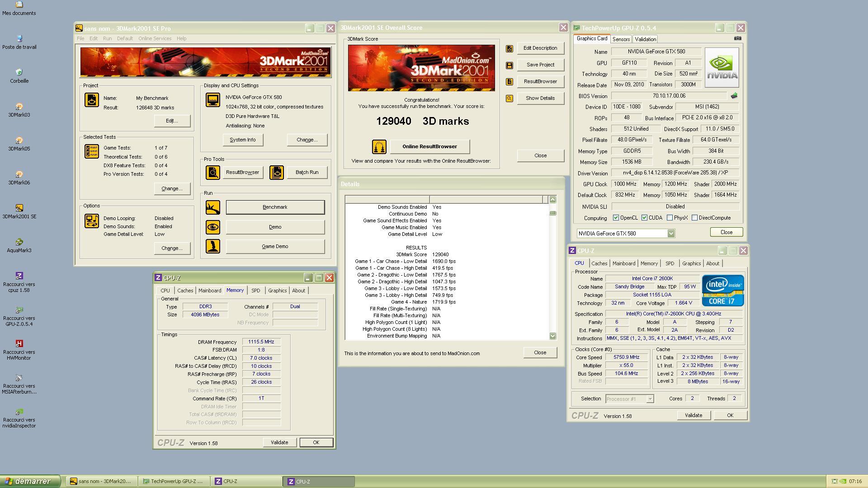This screenshot has height=488, width=868.
Task: Toggle the CUDA checkbox in GPU-Z
Action: click(x=644, y=218)
